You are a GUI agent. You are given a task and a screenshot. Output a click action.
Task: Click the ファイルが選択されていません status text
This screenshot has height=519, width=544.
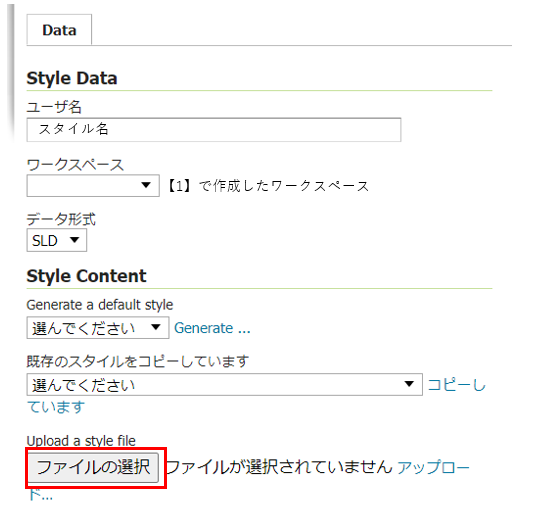280,467
